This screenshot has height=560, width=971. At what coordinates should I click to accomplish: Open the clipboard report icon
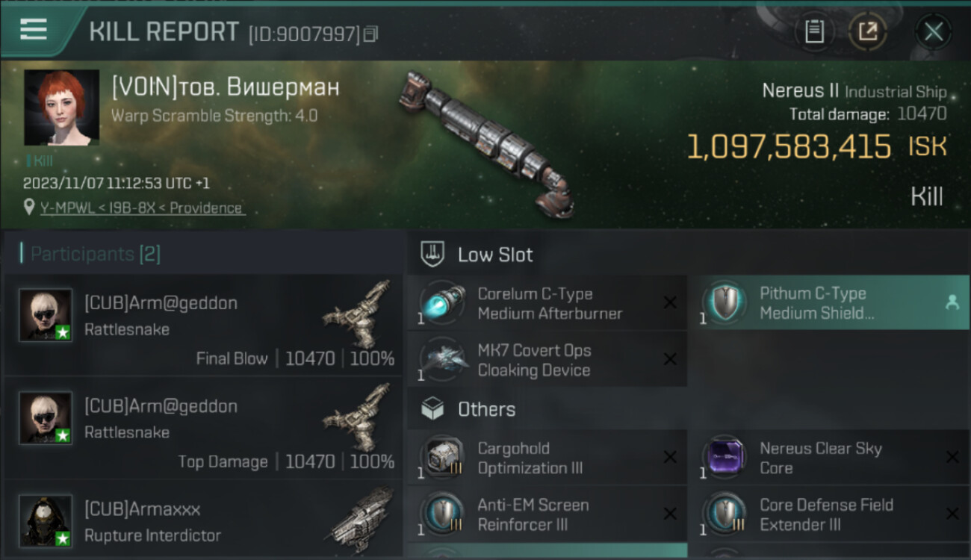coord(814,31)
